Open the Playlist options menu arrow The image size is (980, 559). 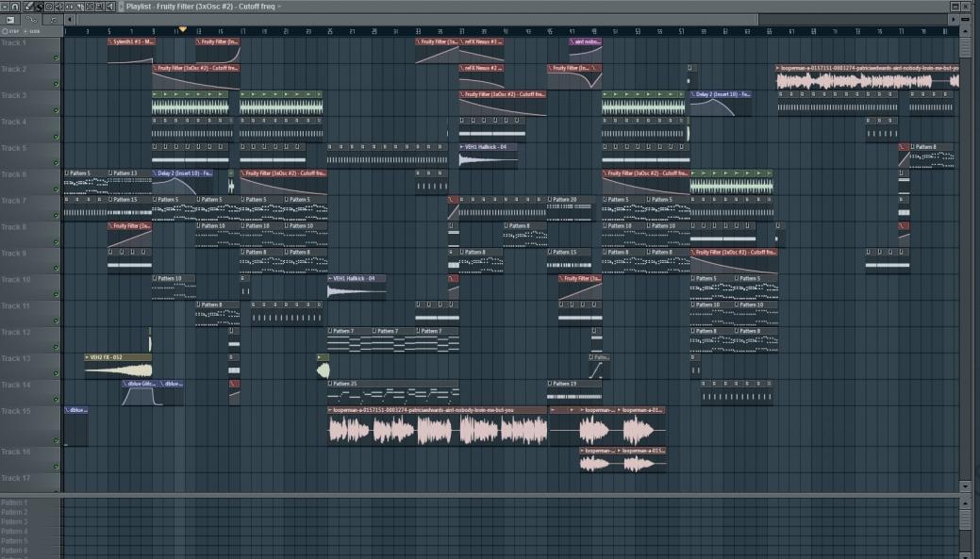point(7,6)
